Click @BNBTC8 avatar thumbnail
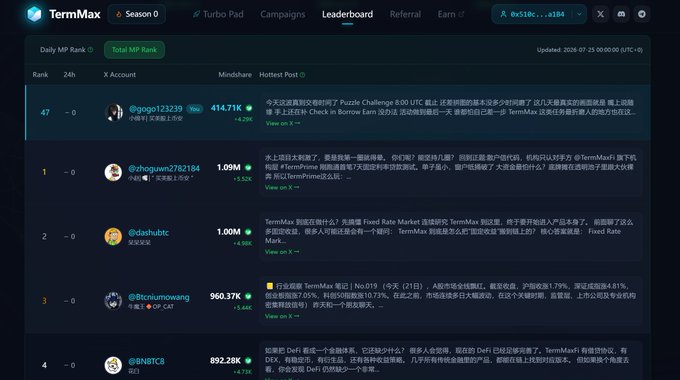 click(113, 365)
